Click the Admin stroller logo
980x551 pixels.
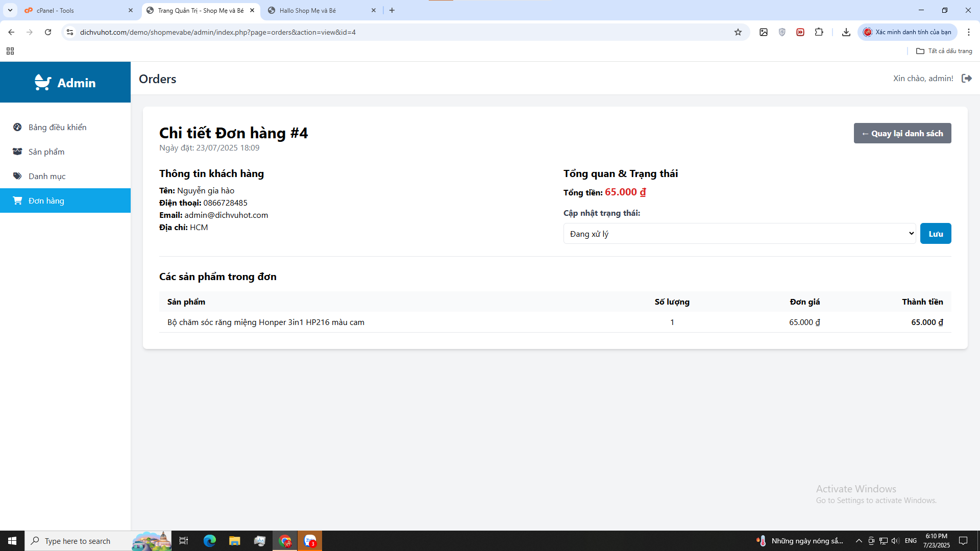(x=43, y=82)
